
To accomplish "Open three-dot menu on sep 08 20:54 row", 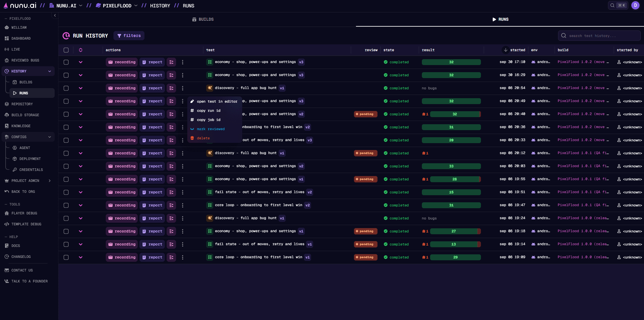I will pos(183,88).
